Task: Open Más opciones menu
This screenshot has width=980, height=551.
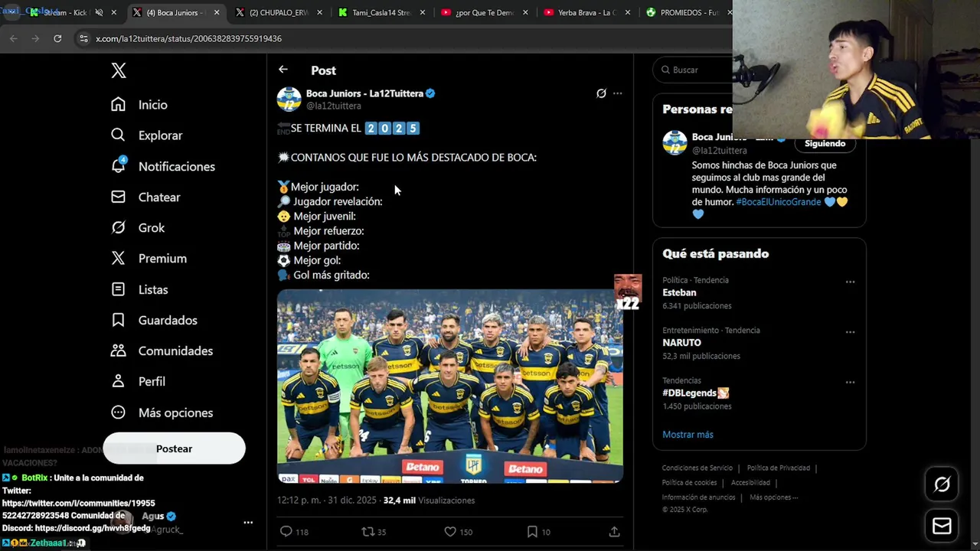Action: (x=162, y=412)
